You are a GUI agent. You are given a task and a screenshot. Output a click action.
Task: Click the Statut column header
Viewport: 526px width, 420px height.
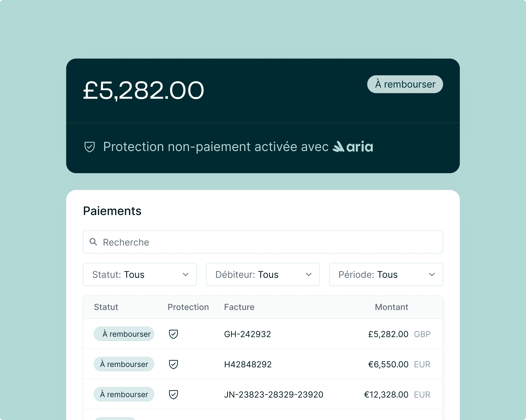point(106,307)
